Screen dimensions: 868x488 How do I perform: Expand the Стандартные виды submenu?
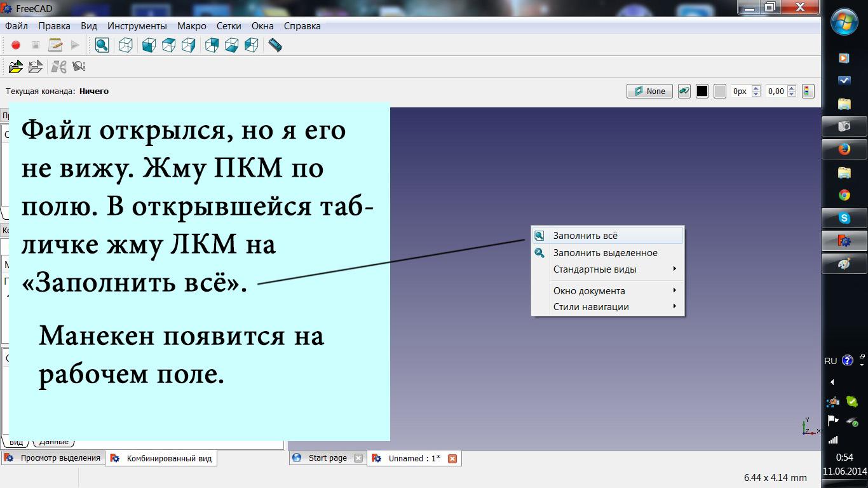[608, 269]
